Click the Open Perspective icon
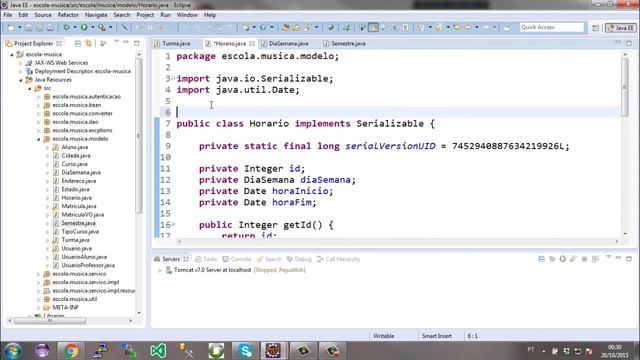 coord(596,27)
